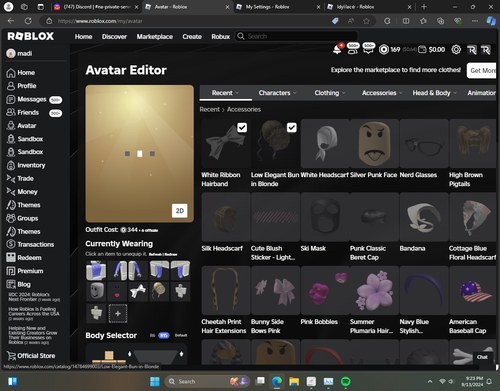500x391 pixels.
Task: Open Discover in the top navigation
Action: (x=114, y=37)
